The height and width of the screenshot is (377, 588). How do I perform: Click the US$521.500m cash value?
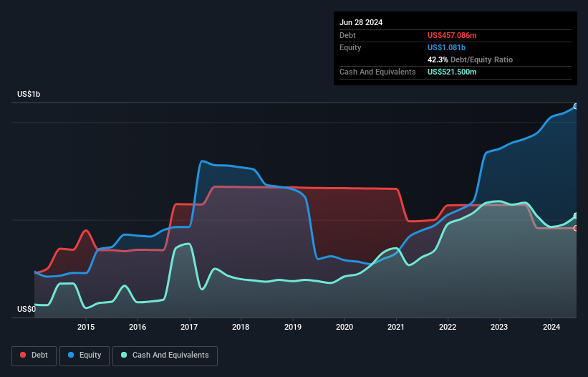tap(452, 72)
